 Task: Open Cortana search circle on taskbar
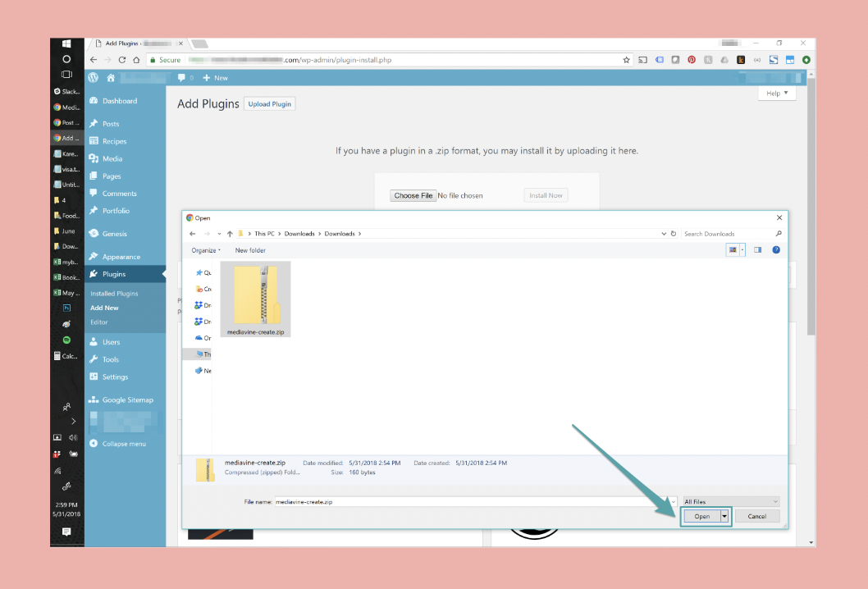66,59
